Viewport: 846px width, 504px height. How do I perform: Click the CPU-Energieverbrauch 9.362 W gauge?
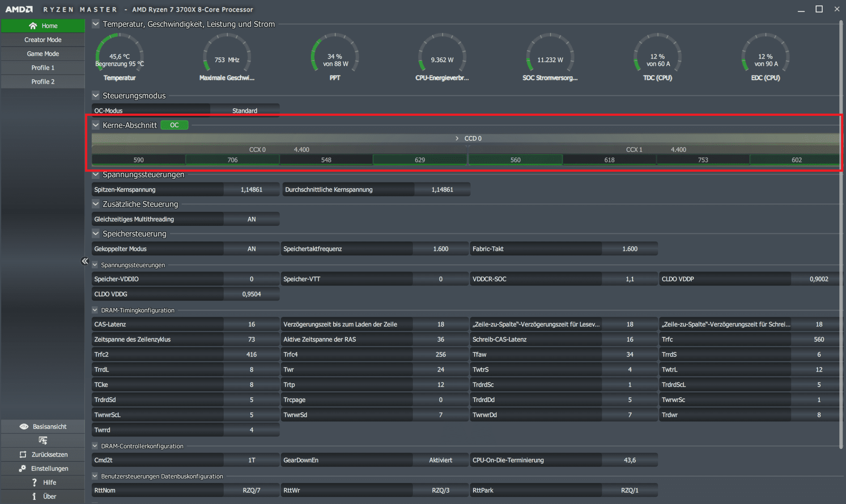pos(442,56)
